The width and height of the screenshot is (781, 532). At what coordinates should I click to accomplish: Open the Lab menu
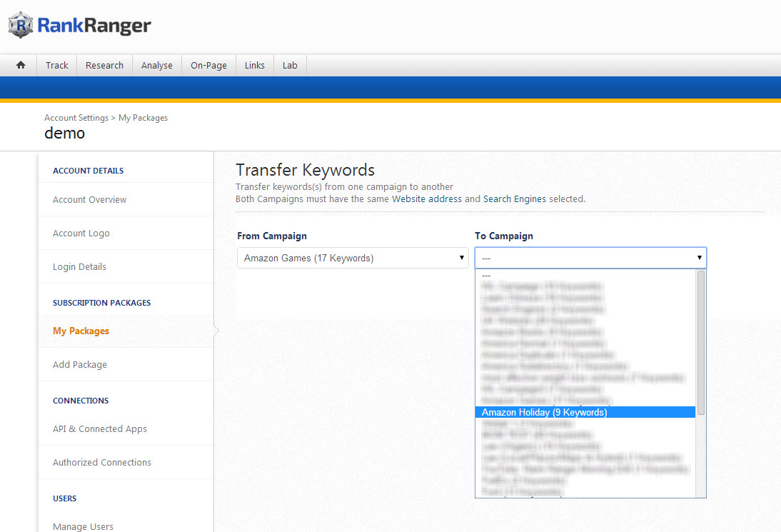[290, 65]
